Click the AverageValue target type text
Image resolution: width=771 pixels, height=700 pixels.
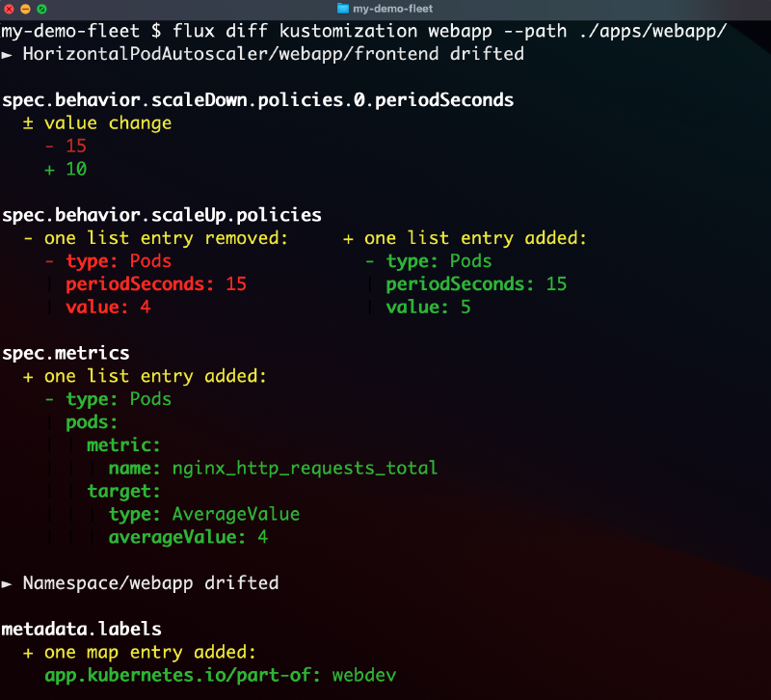(x=235, y=514)
